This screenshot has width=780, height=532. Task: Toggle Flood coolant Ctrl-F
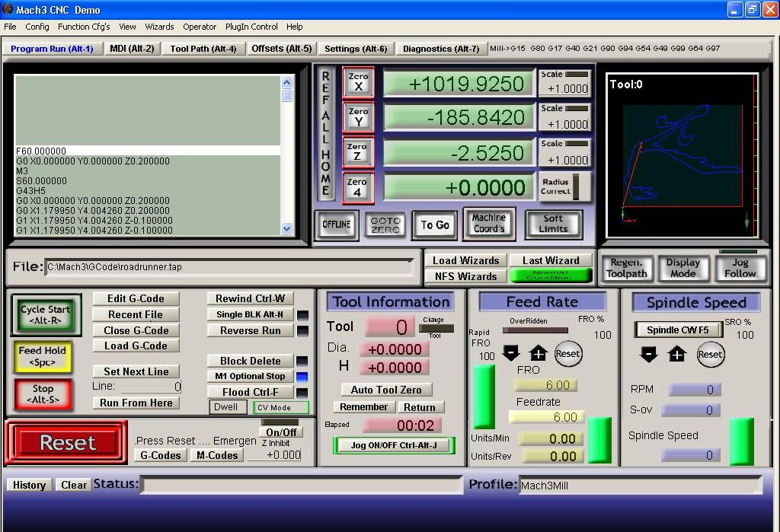pos(250,392)
